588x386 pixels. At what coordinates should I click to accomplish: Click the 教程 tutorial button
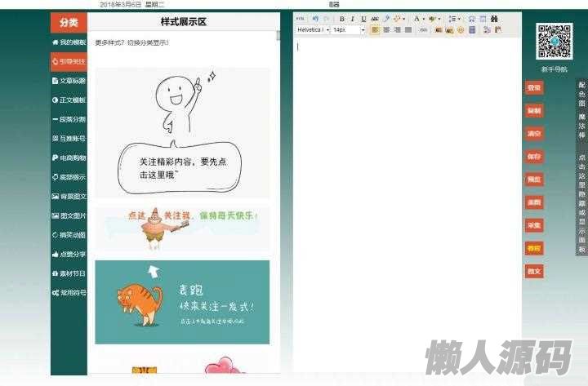click(534, 248)
